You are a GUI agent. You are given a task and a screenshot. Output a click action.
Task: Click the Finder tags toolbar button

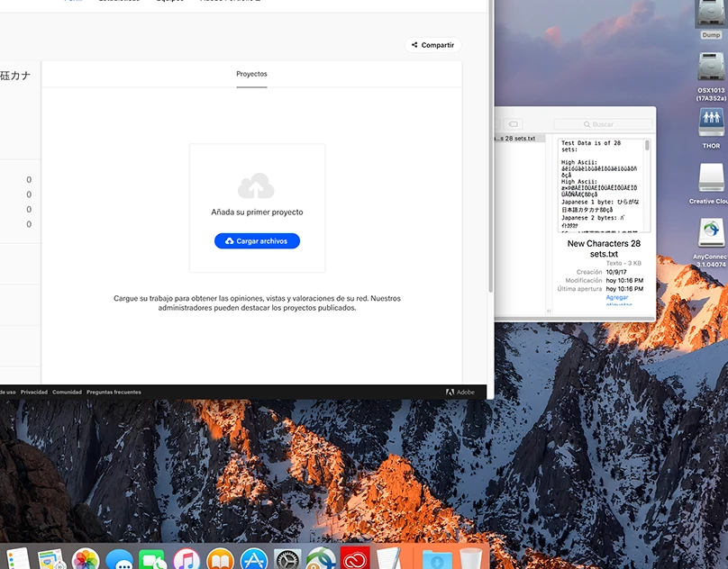[514, 124]
